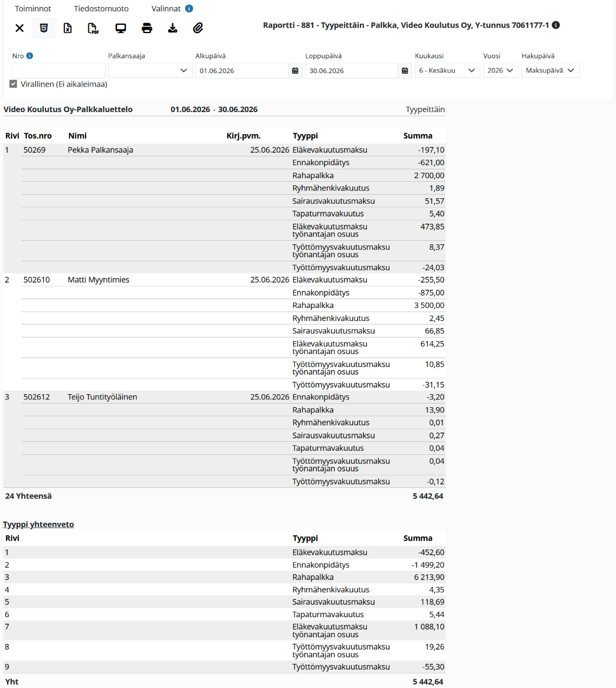The image size is (616, 688).
Task: Open info icon beside report title
Action: coord(556,25)
